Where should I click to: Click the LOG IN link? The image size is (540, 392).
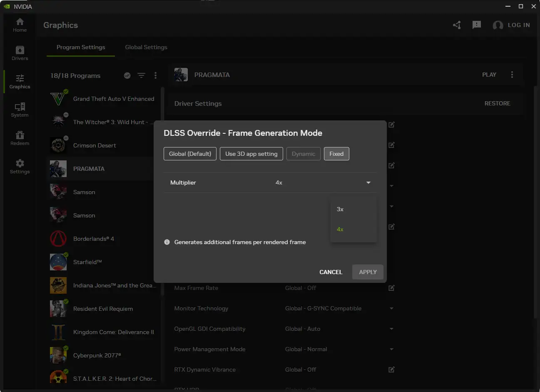519,25
